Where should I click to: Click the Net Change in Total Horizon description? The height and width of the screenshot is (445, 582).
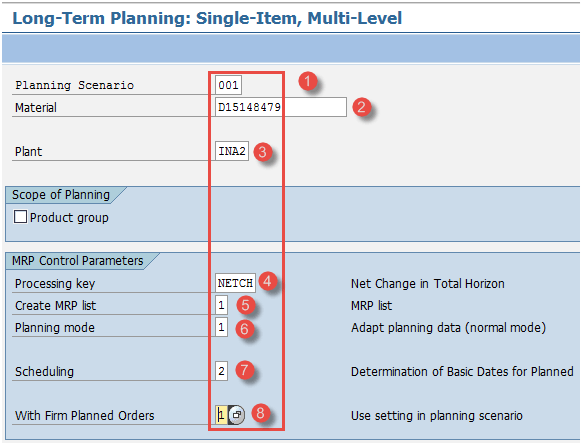tap(428, 284)
